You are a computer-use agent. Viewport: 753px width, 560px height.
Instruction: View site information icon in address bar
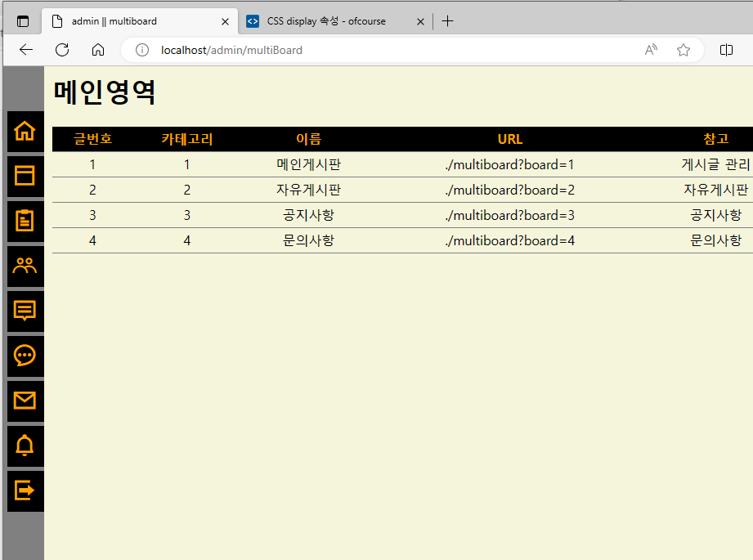[142, 50]
